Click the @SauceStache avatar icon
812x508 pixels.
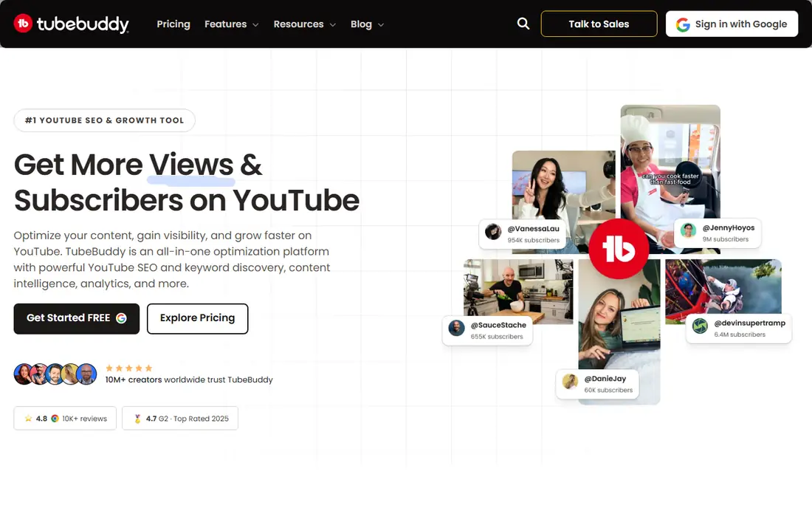[x=456, y=328]
